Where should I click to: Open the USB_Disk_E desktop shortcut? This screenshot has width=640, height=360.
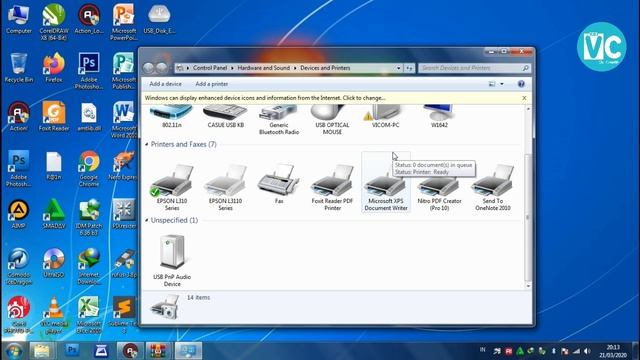click(159, 19)
